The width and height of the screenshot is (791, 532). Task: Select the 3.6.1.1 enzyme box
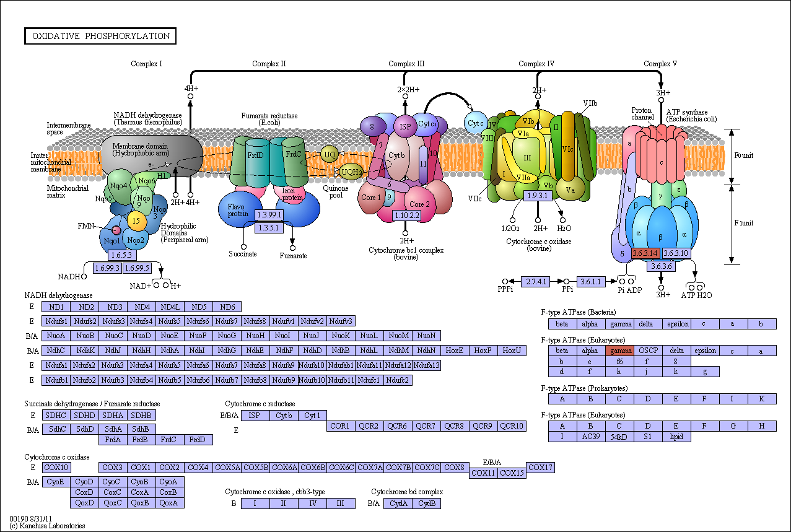coord(592,281)
